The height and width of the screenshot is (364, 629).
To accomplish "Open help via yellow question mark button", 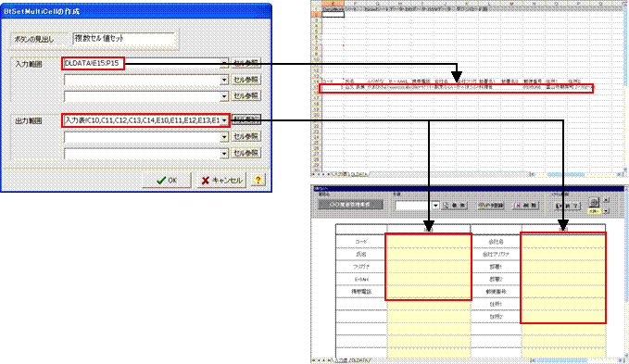I will (258, 181).
